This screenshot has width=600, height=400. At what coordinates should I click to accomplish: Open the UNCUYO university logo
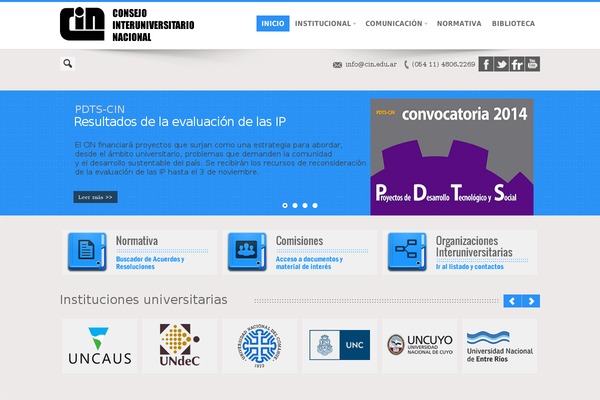(419, 346)
